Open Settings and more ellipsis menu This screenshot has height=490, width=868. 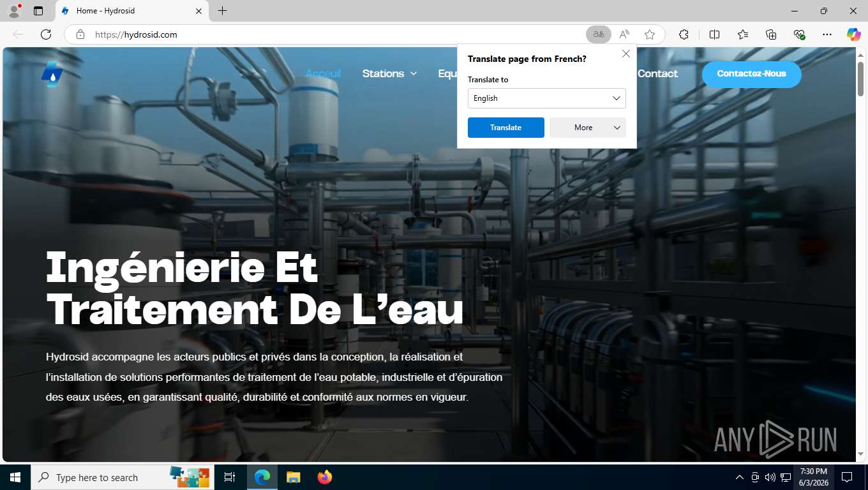tap(827, 34)
